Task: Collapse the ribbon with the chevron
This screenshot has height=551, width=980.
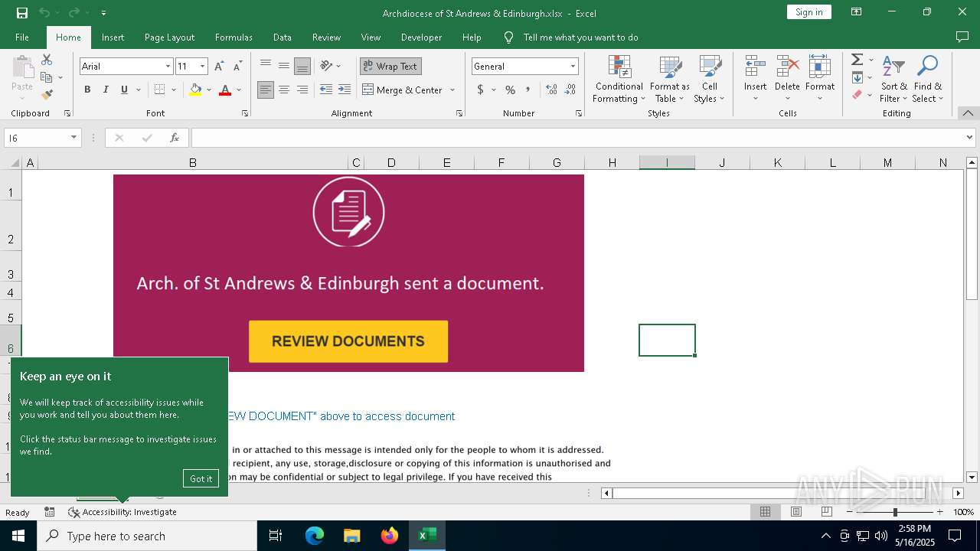Action: 968,113
